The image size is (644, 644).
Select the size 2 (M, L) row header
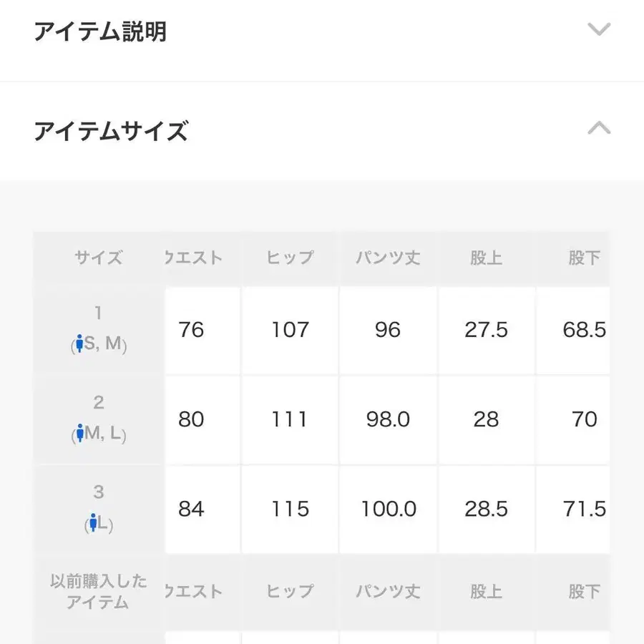coord(99,419)
